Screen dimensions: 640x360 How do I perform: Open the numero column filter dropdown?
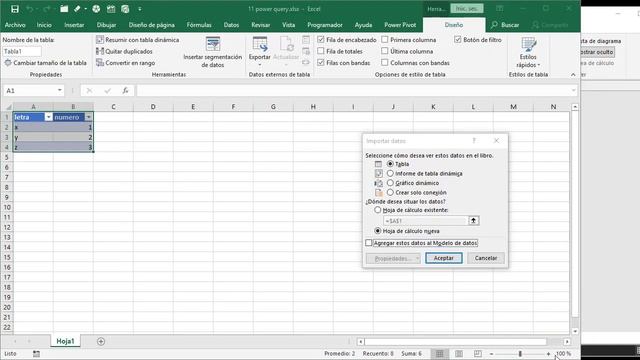pos(88,117)
